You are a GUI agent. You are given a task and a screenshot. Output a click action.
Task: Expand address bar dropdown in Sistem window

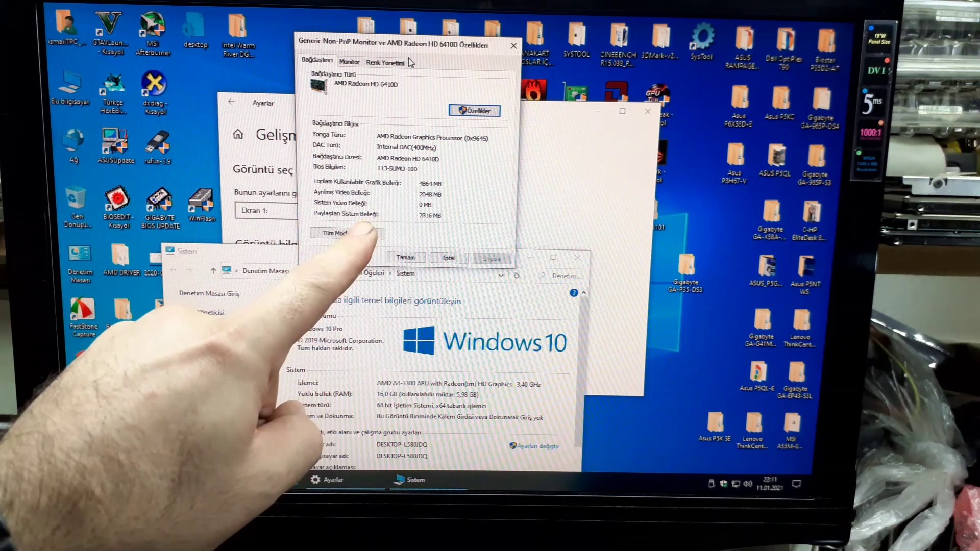pos(501,275)
